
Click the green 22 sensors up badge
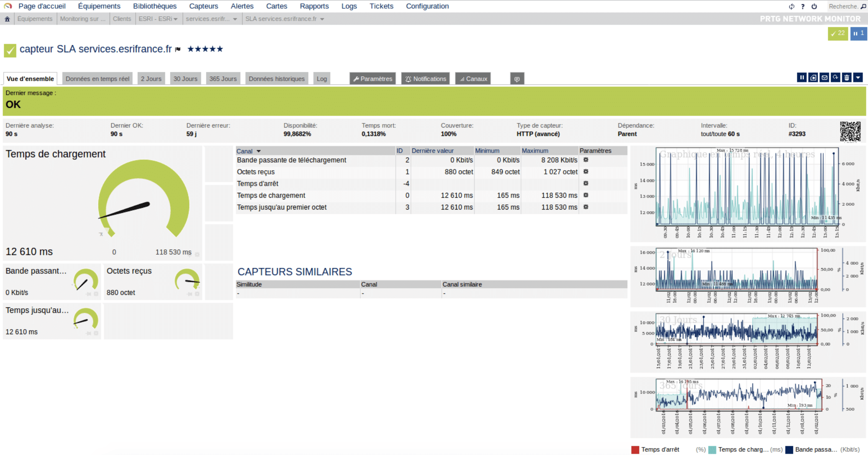coord(838,33)
